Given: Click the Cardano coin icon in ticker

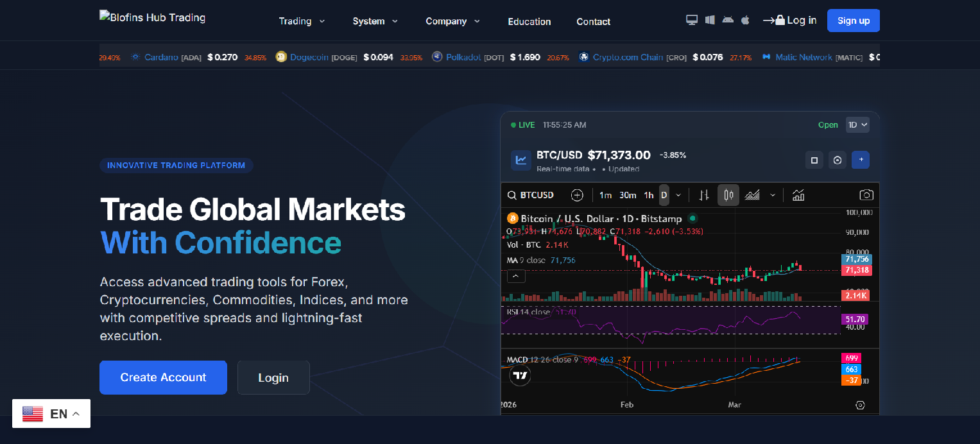Looking at the screenshot, I should 135,57.
